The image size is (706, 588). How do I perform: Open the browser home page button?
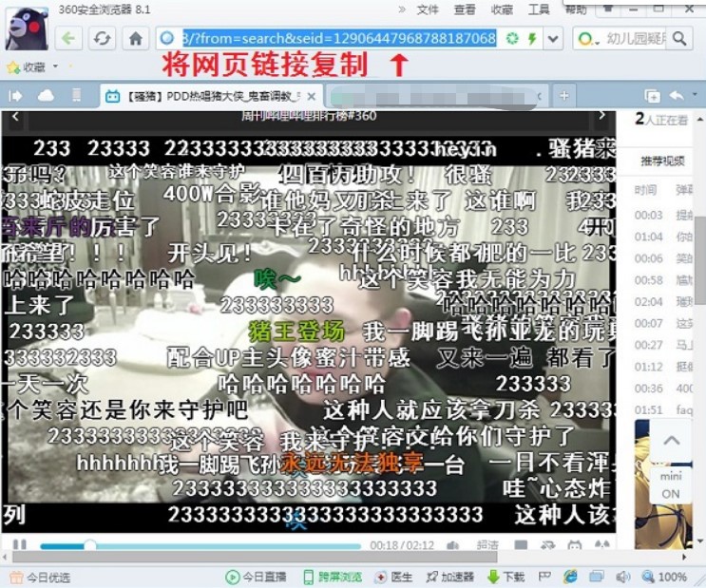click(x=136, y=39)
